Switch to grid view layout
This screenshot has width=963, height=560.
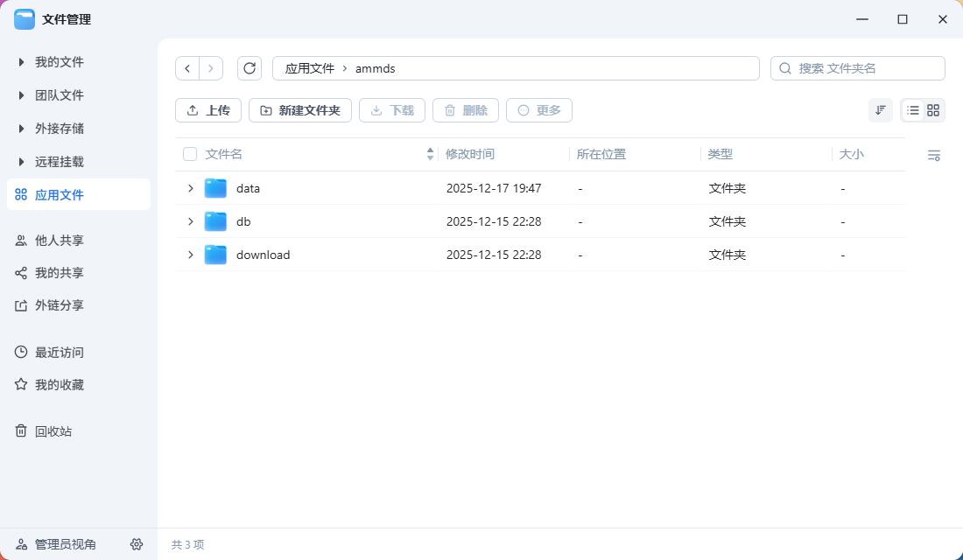[932, 109]
